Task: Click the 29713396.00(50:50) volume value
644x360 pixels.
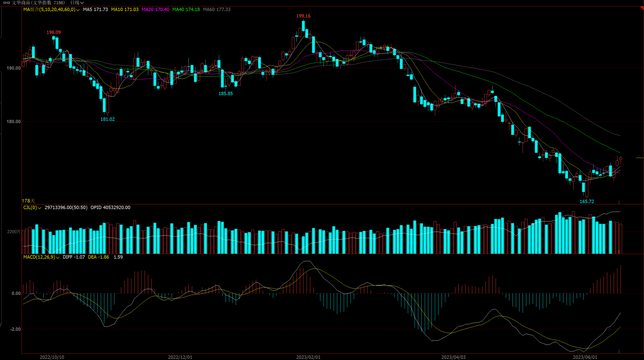Action: 66,208
